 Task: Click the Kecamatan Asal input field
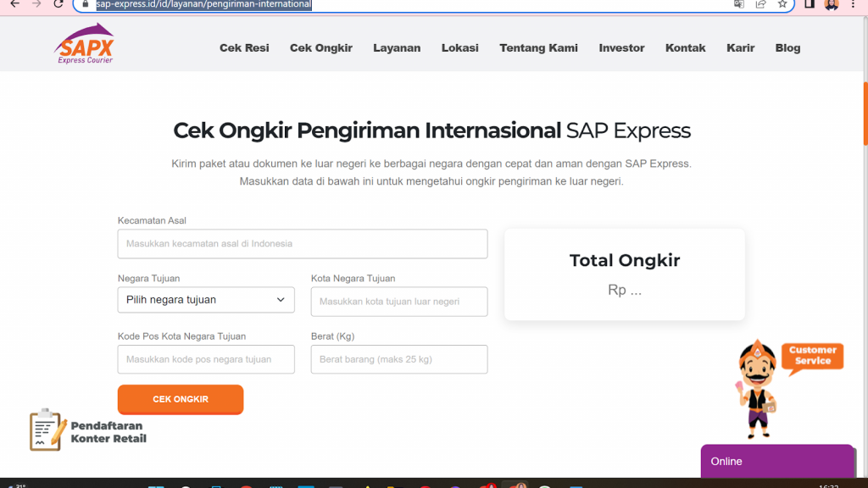303,244
